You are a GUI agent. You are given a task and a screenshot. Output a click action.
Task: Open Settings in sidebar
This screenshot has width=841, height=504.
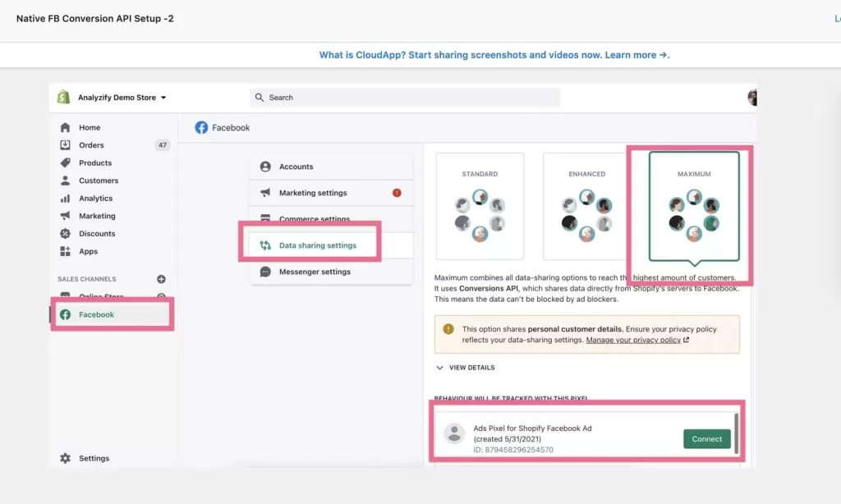pyautogui.click(x=94, y=458)
